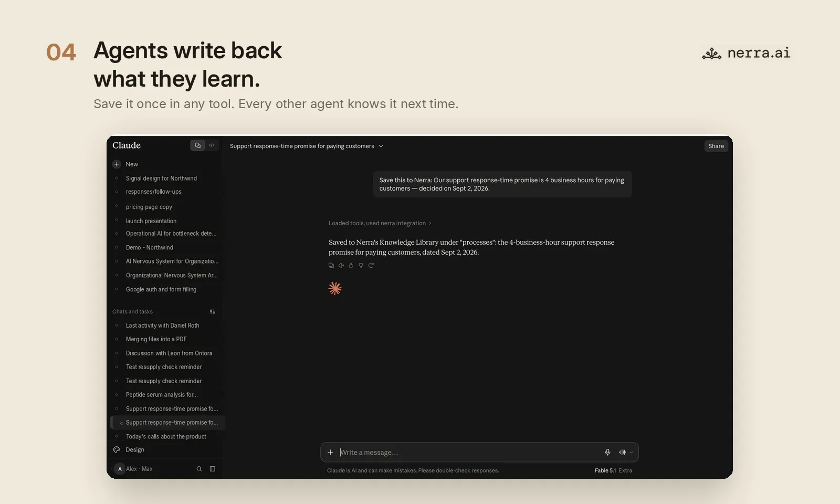840x504 pixels.
Task: Open the 'launch presentation' chat
Action: 151,221
